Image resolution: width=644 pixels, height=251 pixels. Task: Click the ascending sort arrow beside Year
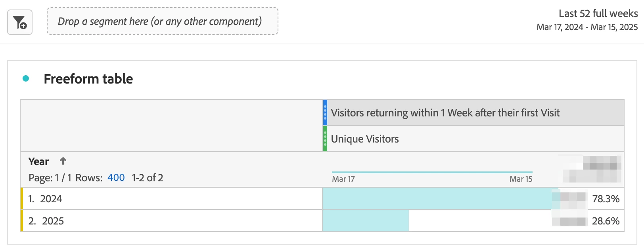(x=63, y=161)
